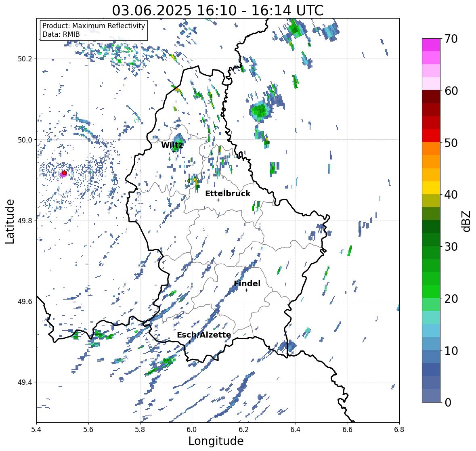
Task: Click the Ettelbruck city label
Action: pyautogui.click(x=228, y=194)
